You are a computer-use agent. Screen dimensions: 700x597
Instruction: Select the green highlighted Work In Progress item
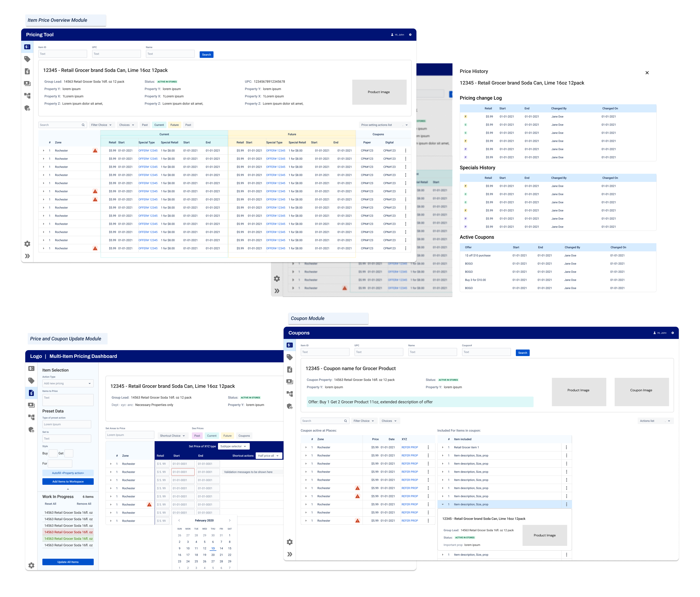click(68, 539)
